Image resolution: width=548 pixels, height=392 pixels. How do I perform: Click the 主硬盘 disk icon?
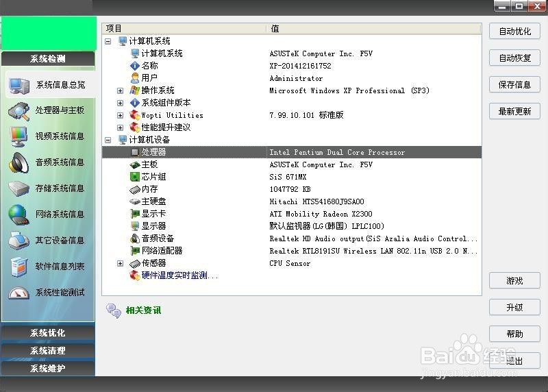134,201
